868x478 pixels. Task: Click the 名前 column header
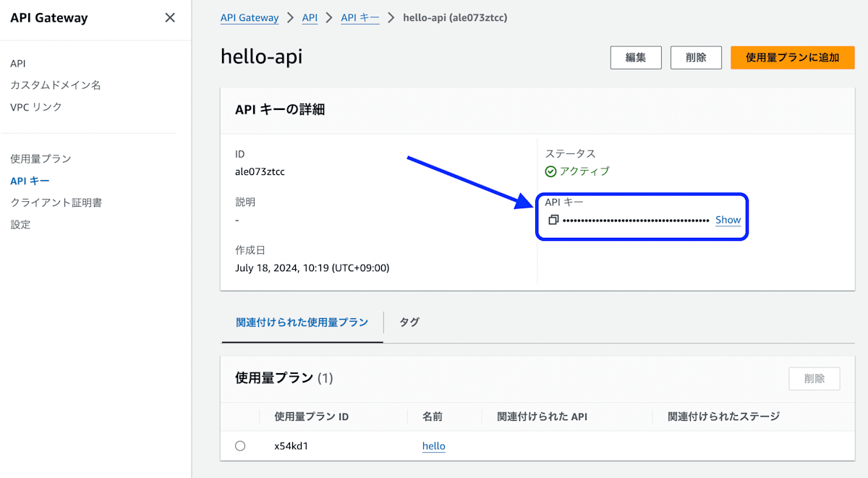click(x=433, y=417)
